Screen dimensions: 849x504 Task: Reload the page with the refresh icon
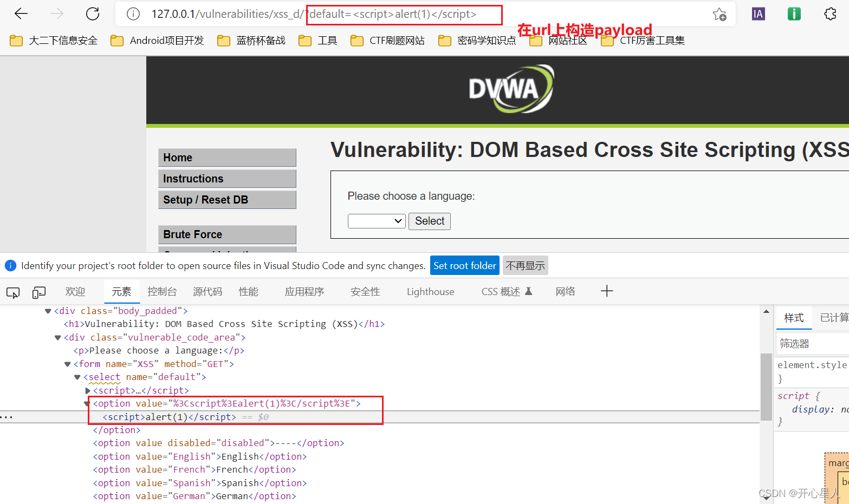pos(93,14)
